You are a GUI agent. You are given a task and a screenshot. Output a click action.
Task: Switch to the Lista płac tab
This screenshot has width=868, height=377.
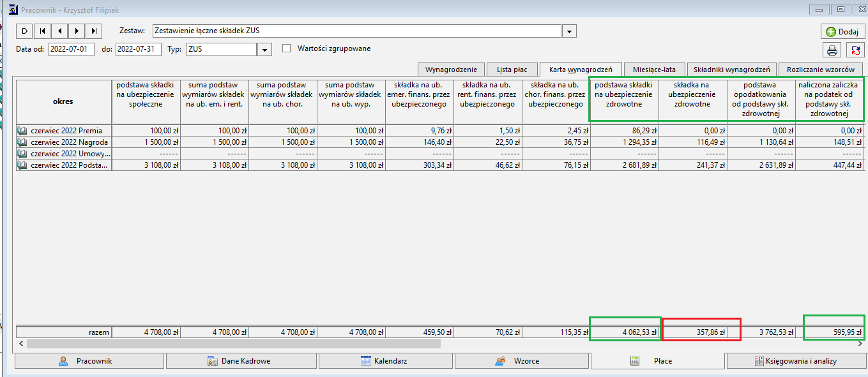pyautogui.click(x=512, y=70)
